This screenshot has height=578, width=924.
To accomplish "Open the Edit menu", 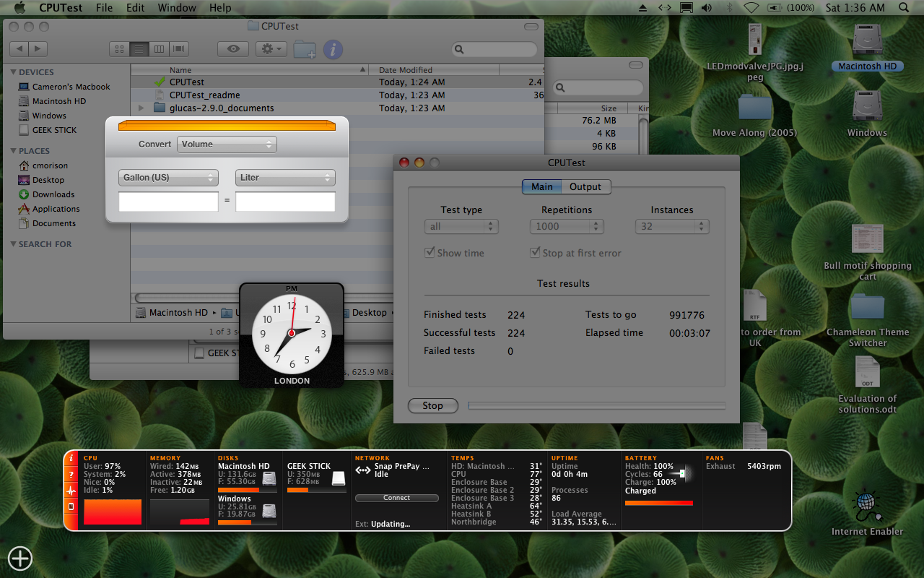I will point(135,8).
